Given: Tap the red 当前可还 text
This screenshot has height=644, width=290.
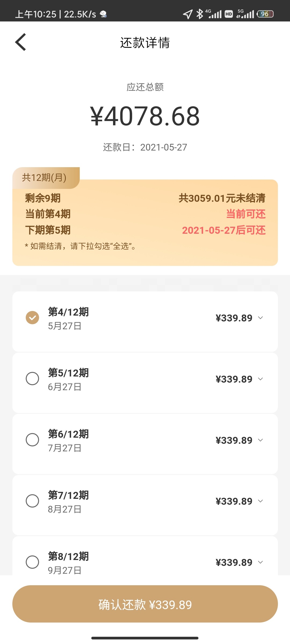Looking at the screenshot, I should [246, 214].
